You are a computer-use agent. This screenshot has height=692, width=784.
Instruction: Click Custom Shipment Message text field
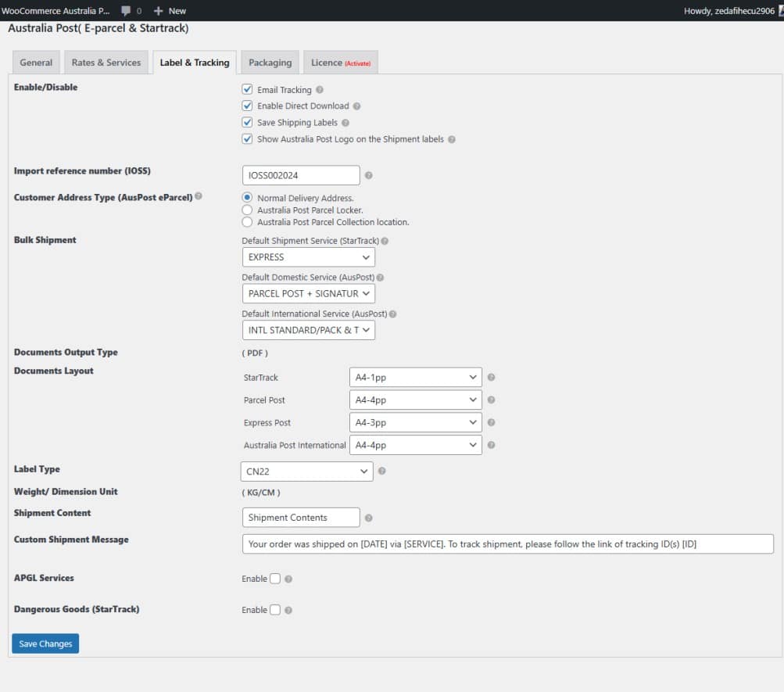pyautogui.click(x=508, y=544)
